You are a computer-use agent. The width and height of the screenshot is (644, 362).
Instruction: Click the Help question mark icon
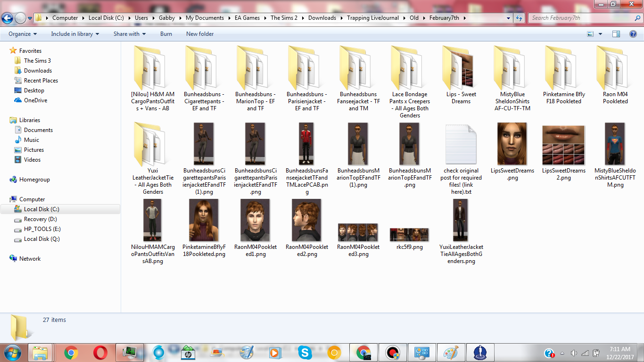point(633,34)
